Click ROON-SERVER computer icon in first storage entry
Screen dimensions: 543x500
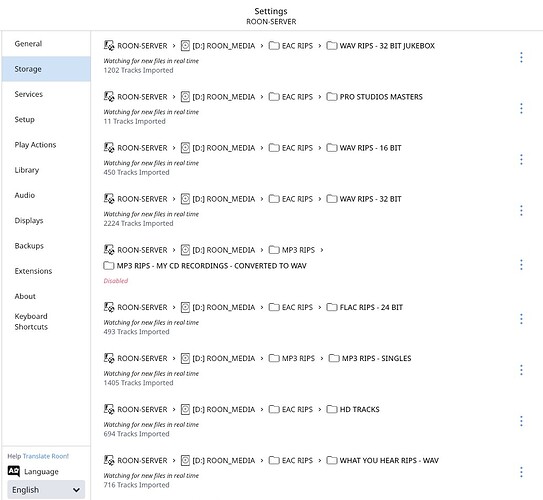tap(109, 45)
